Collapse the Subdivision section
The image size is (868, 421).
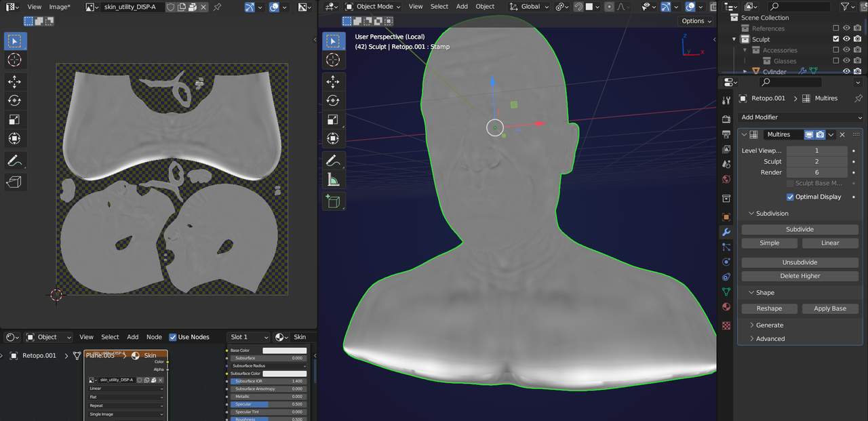(x=772, y=214)
